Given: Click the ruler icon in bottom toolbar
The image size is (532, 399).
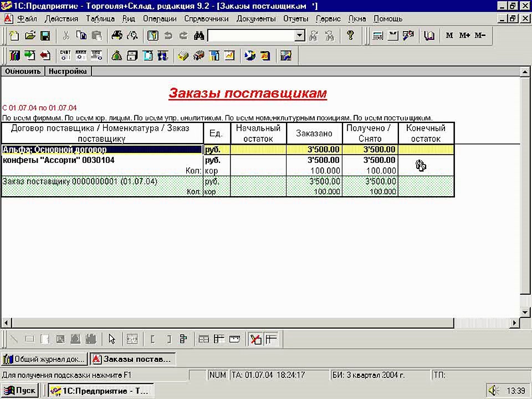Looking at the screenshot, I should pyautogui.click(x=234, y=339).
